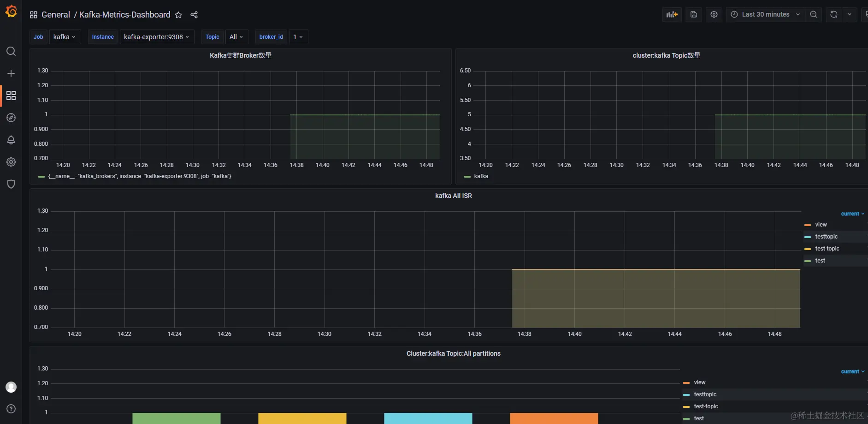The image size is (868, 424).
Task: Toggle the testtopic series in All partitions legend
Action: [x=705, y=394]
